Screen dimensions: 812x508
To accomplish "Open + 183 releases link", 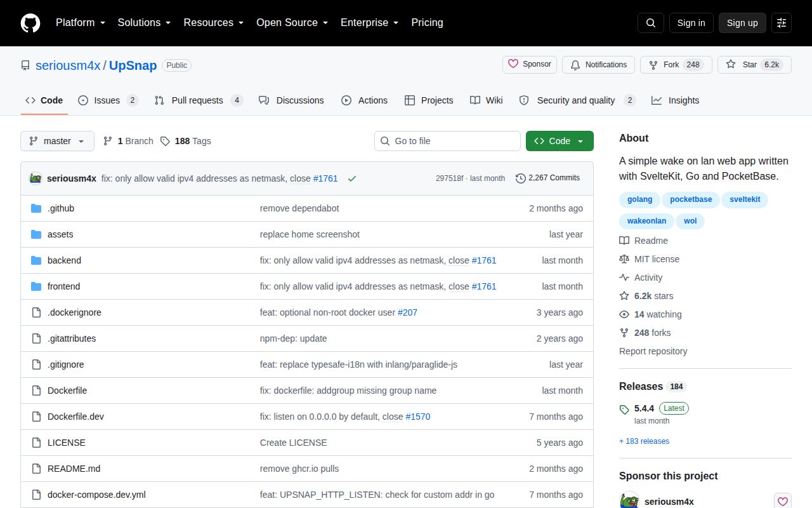I will tap(644, 441).
